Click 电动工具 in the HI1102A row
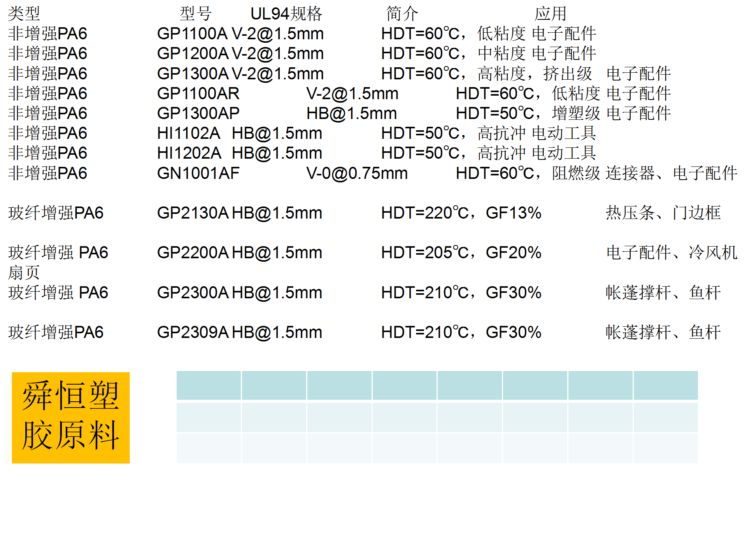This screenshot has height=560, width=747. pyautogui.click(x=564, y=133)
